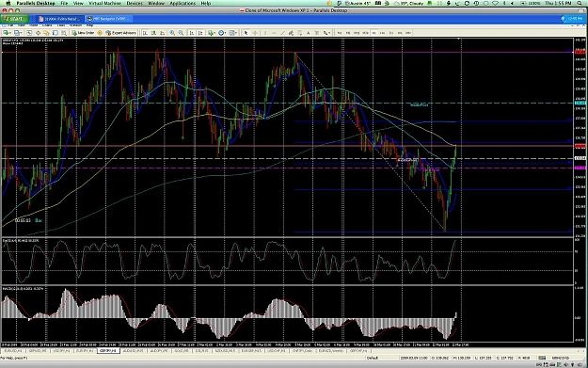The image size is (588, 368).
Task: Toggle the Expert Advisors button
Action: click(x=120, y=33)
